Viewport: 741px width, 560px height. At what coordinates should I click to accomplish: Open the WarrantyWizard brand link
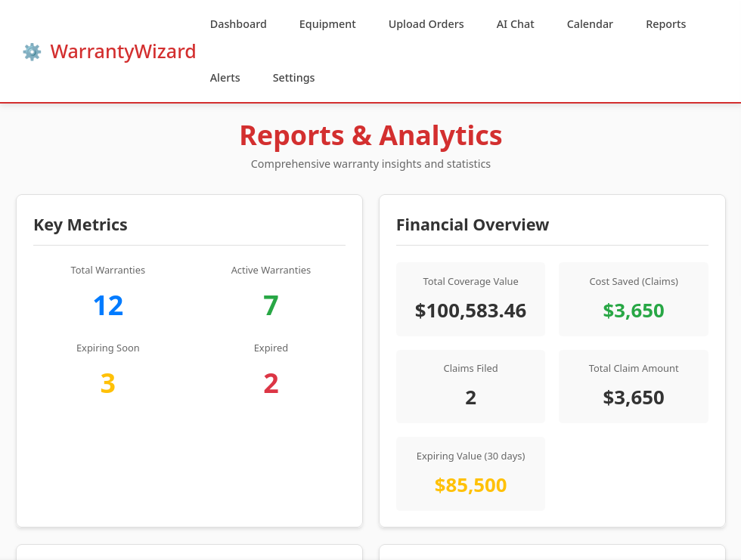pos(109,51)
